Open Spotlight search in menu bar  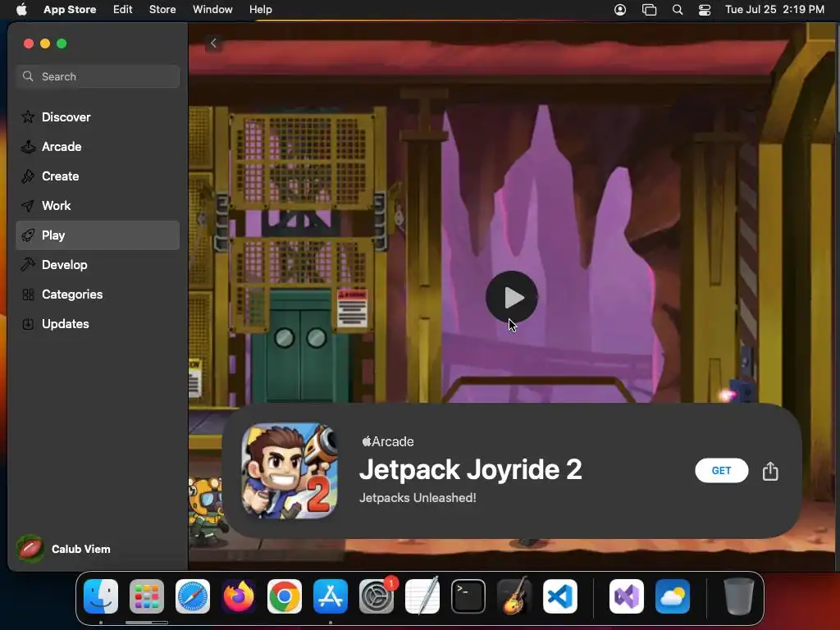677,10
